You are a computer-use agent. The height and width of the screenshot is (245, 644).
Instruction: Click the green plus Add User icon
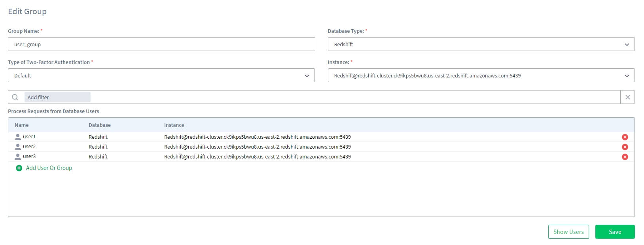click(19, 168)
